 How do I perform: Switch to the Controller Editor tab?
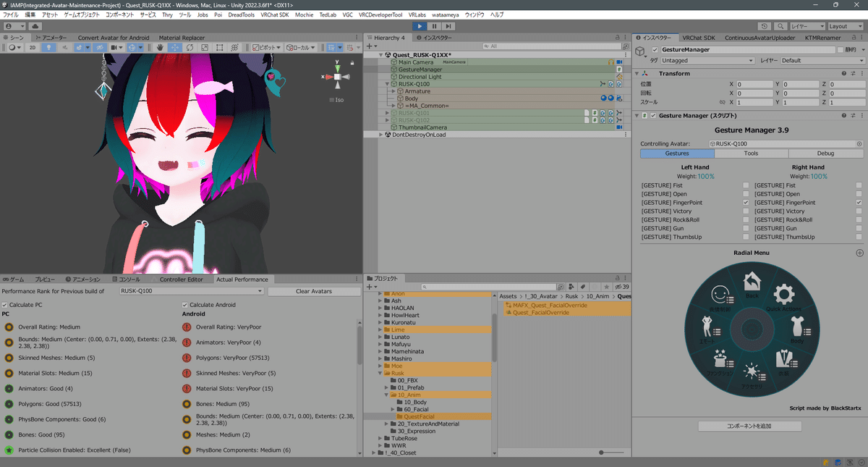181,279
